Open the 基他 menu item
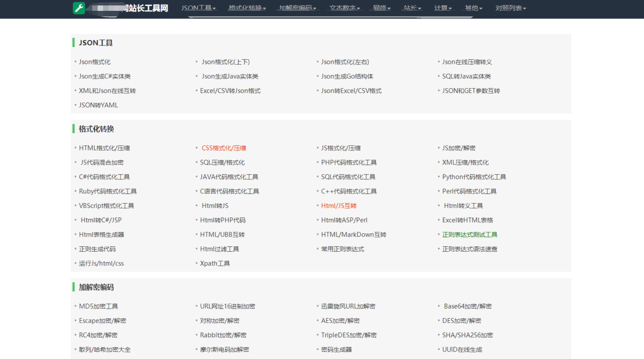The image size is (644, 359). (473, 7)
